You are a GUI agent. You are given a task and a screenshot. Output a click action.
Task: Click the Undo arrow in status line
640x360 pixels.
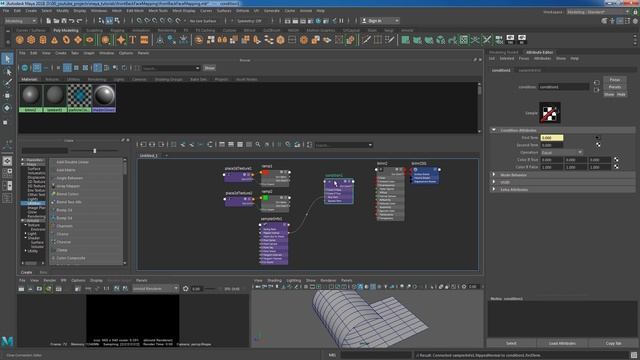click(72, 20)
